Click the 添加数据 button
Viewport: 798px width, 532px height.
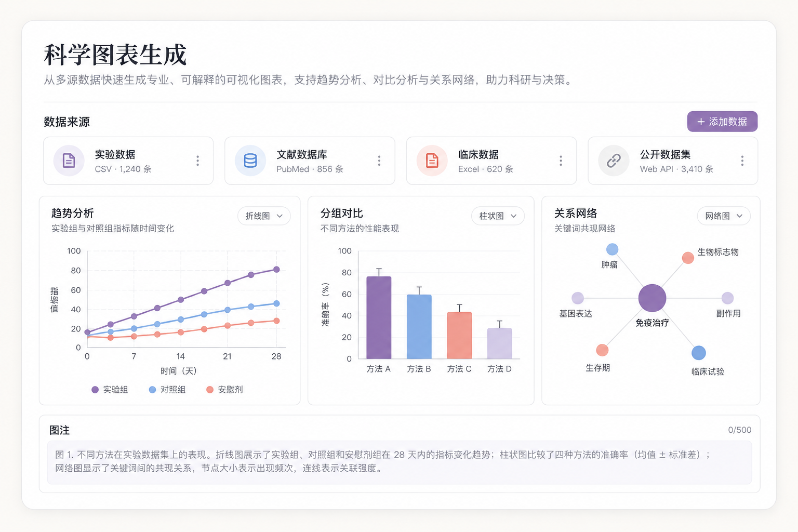[722, 122]
